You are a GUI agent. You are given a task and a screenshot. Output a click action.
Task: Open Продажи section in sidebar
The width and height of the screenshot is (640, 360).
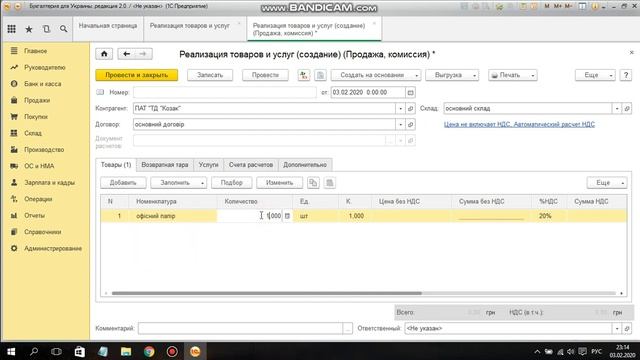37,100
